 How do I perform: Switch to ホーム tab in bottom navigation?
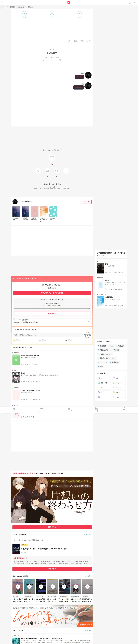(x=14, y=409)
